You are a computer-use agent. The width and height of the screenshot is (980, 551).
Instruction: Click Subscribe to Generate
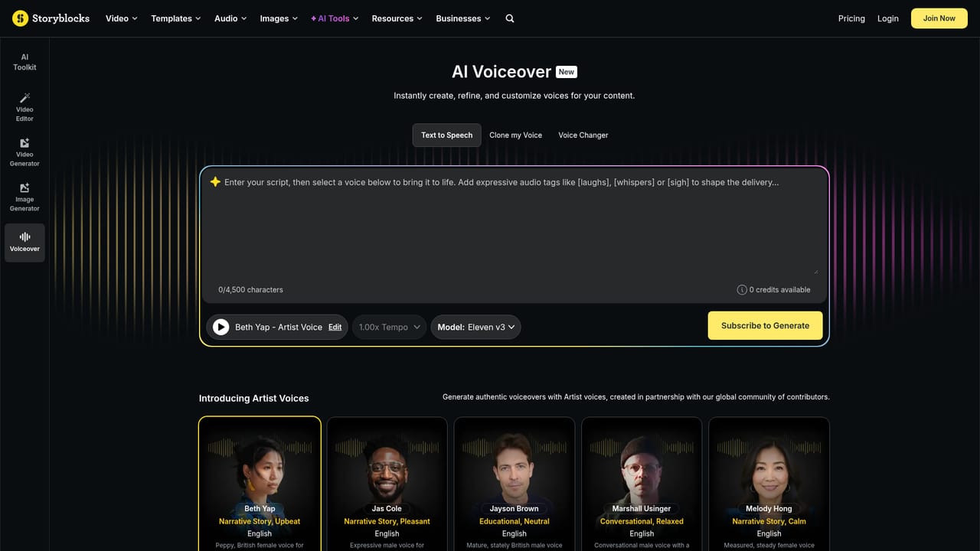(x=765, y=325)
